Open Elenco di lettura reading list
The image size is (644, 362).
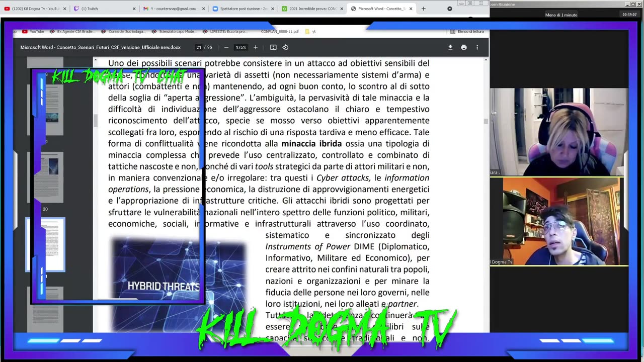point(467,31)
